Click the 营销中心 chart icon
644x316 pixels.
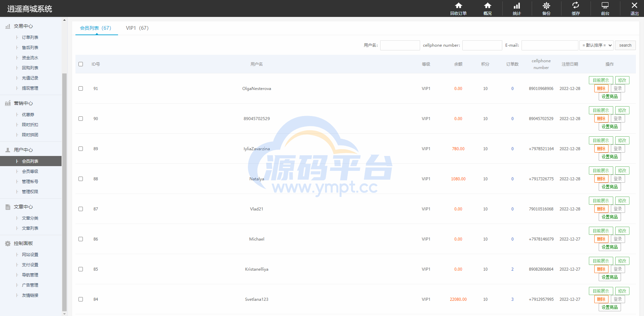click(x=8, y=103)
